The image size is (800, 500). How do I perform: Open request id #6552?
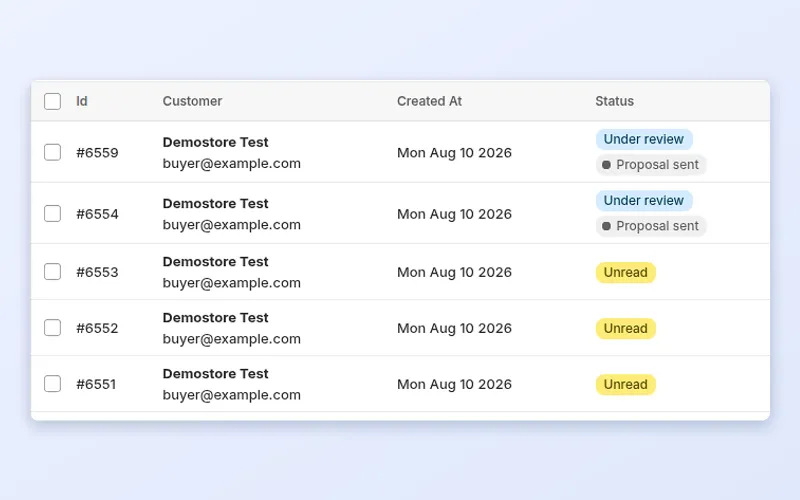pyautogui.click(x=97, y=328)
